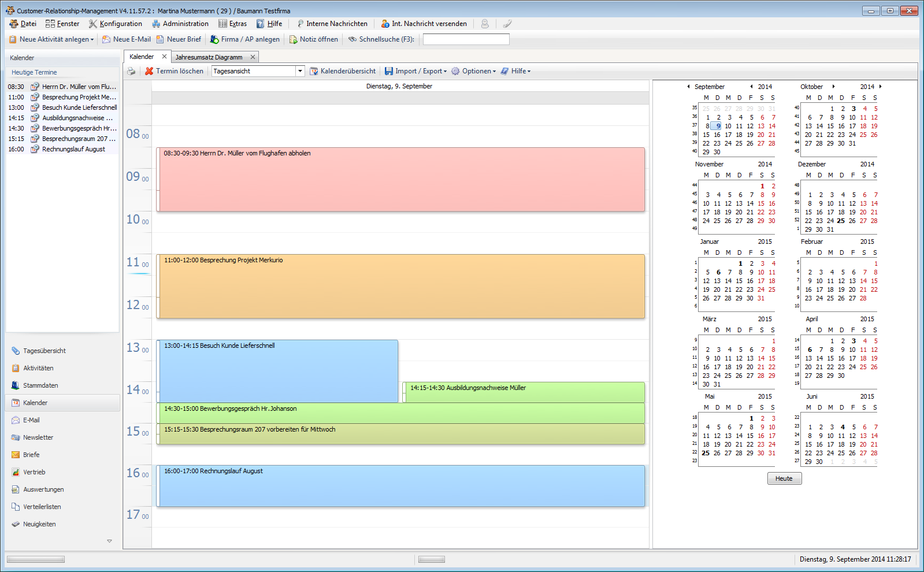Open the Hilfe menu in the menu bar
Image resolution: width=924 pixels, height=572 pixels.
[269, 24]
